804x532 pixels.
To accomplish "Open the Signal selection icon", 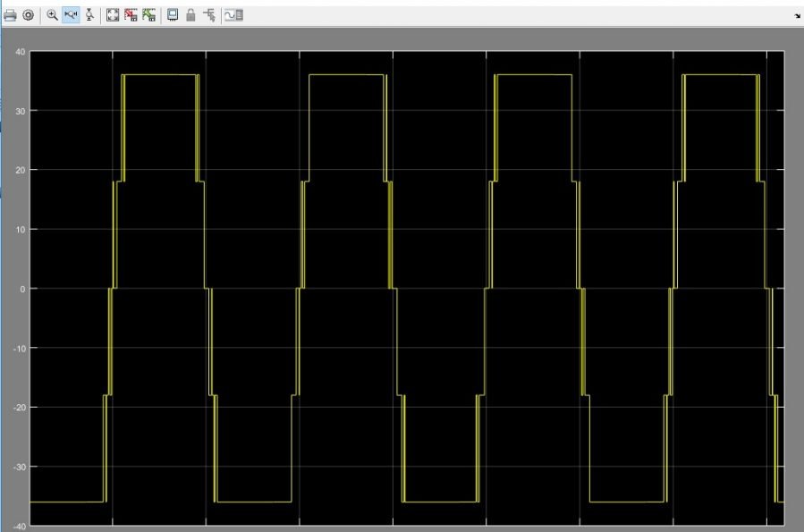I will pos(209,15).
